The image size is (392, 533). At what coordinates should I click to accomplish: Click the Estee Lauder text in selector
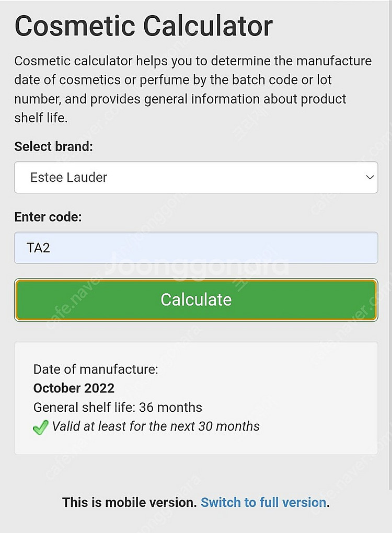pos(68,178)
